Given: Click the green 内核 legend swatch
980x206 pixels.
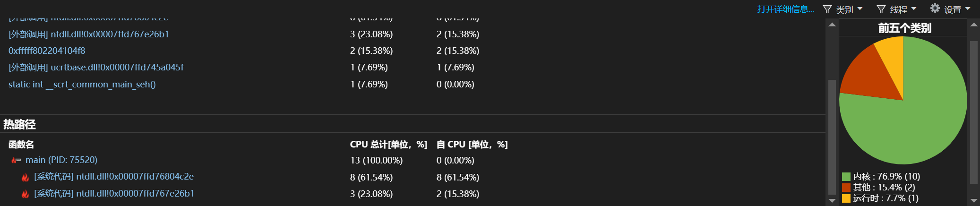Looking at the screenshot, I should point(846,177).
